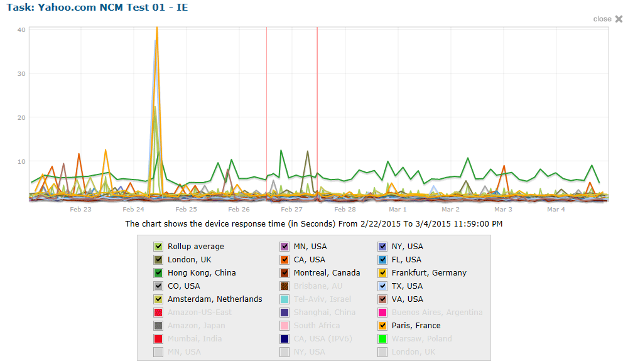Click the Rollup average legend label
Image resolution: width=628 pixels, height=364 pixels.
click(x=196, y=246)
